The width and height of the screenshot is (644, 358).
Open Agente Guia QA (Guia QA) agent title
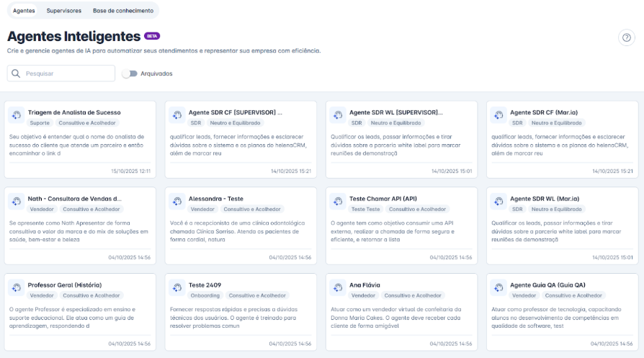coord(548,285)
